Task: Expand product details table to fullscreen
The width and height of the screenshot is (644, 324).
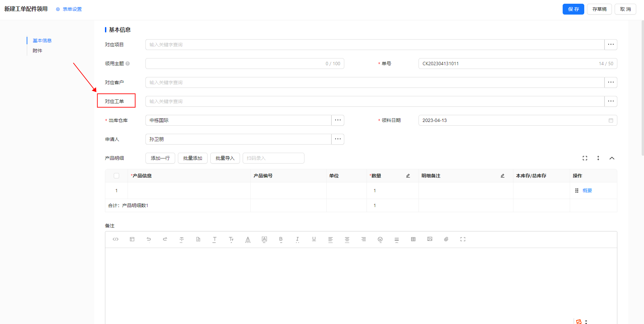Action: pyautogui.click(x=585, y=158)
